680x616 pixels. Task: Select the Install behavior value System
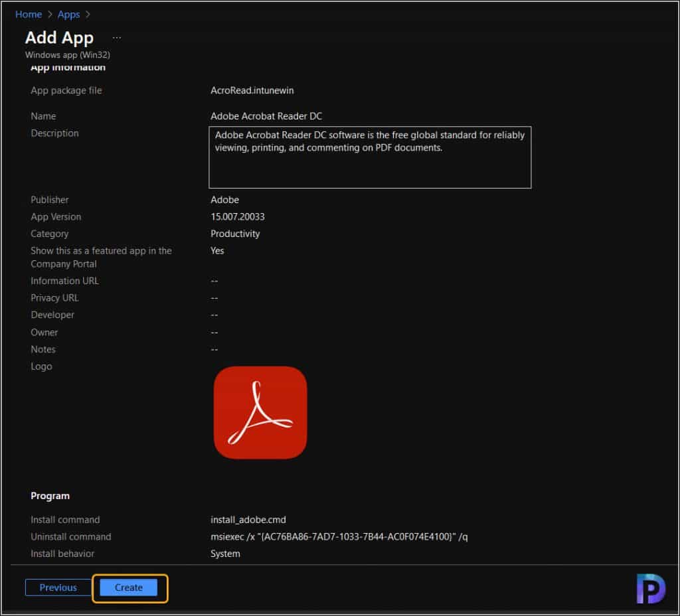tap(225, 554)
